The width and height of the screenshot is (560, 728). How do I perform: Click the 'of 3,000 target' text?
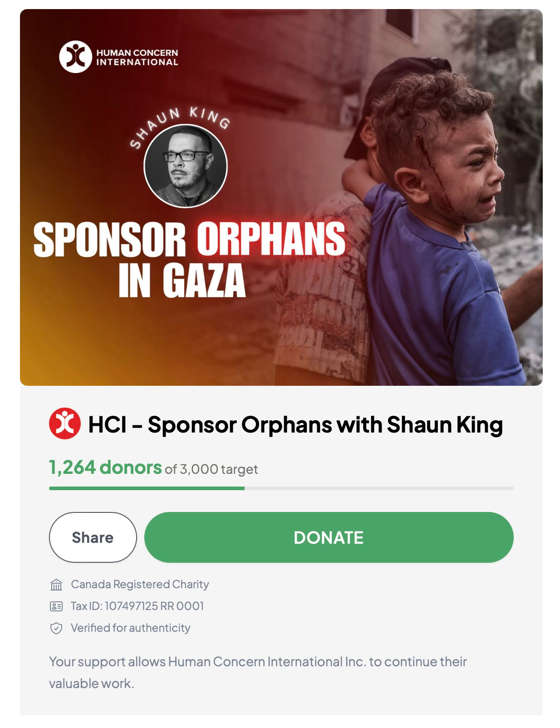[211, 469]
